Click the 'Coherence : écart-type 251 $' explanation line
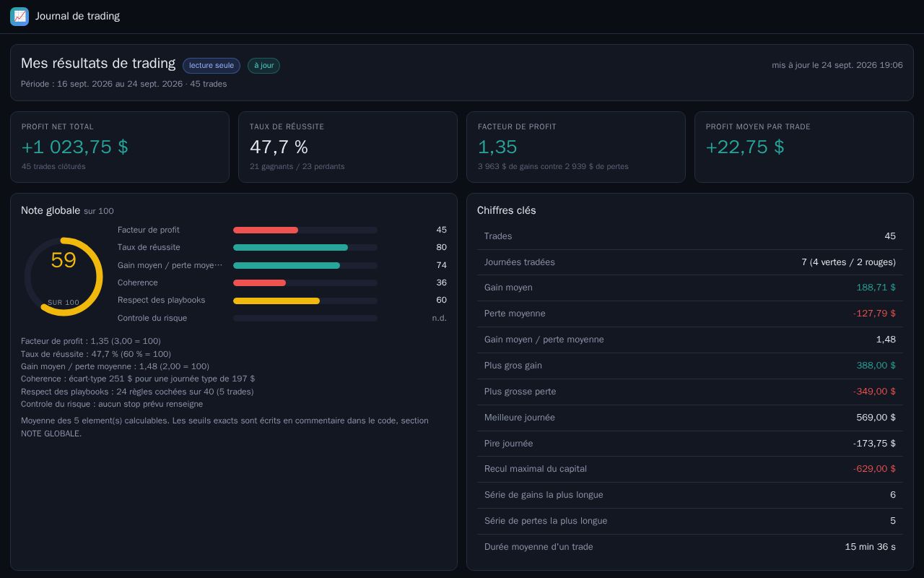The width and height of the screenshot is (924, 578). tap(138, 379)
